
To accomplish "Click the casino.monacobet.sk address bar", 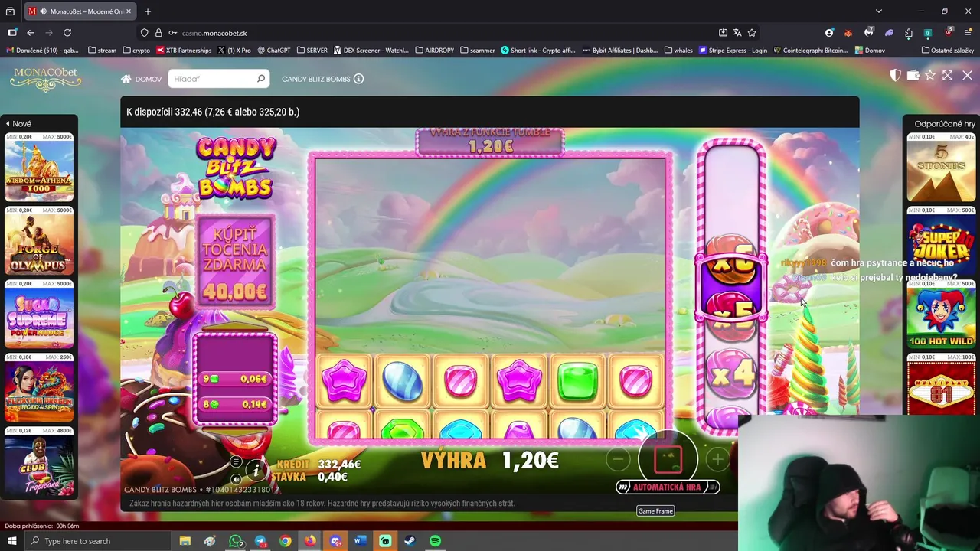I will tap(429, 33).
